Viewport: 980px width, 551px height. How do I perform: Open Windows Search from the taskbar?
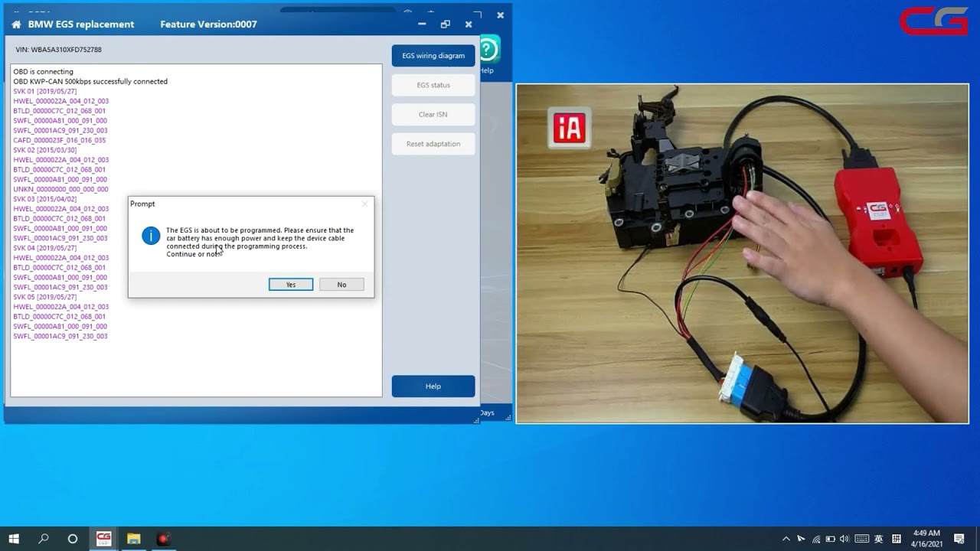coord(44,539)
